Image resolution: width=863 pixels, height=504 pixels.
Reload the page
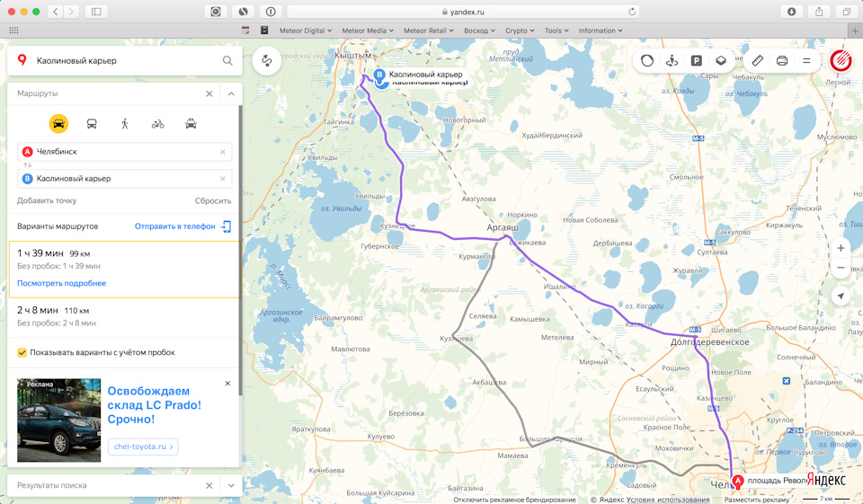632,12
